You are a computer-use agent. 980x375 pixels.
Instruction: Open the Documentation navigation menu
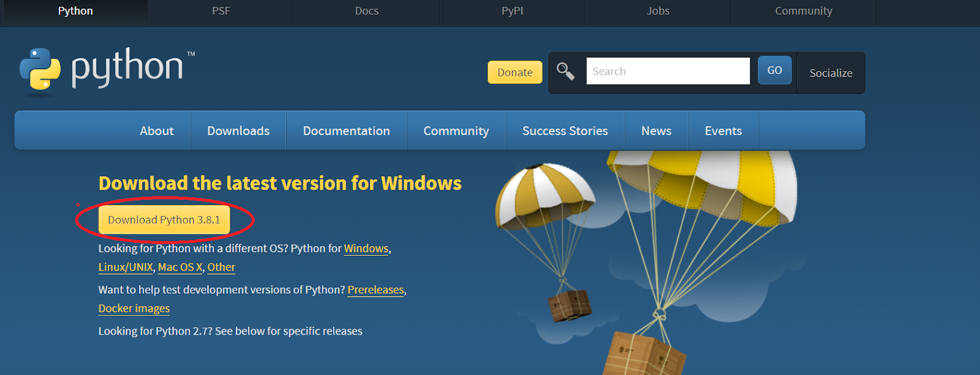[x=347, y=131]
